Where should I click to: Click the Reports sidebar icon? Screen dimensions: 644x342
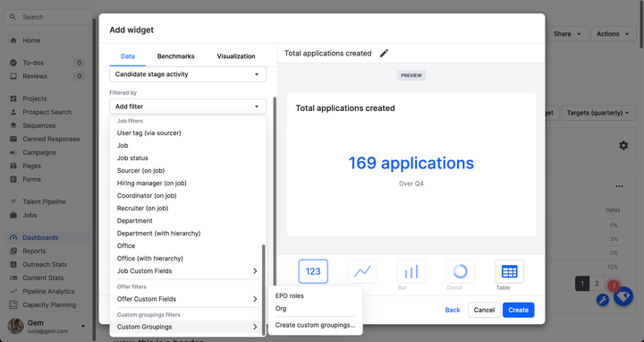(13, 251)
